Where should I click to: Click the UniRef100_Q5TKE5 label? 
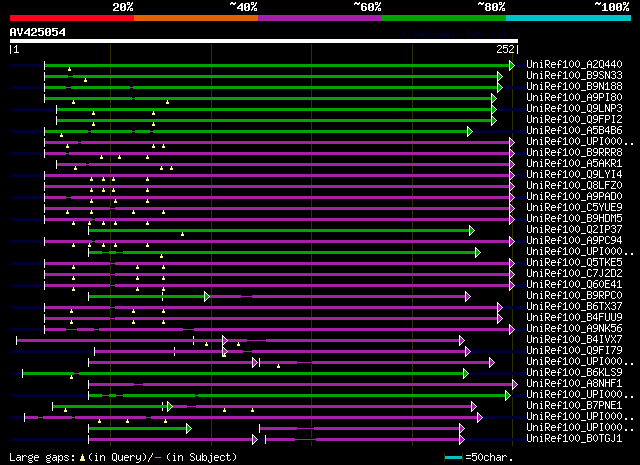(x=574, y=262)
